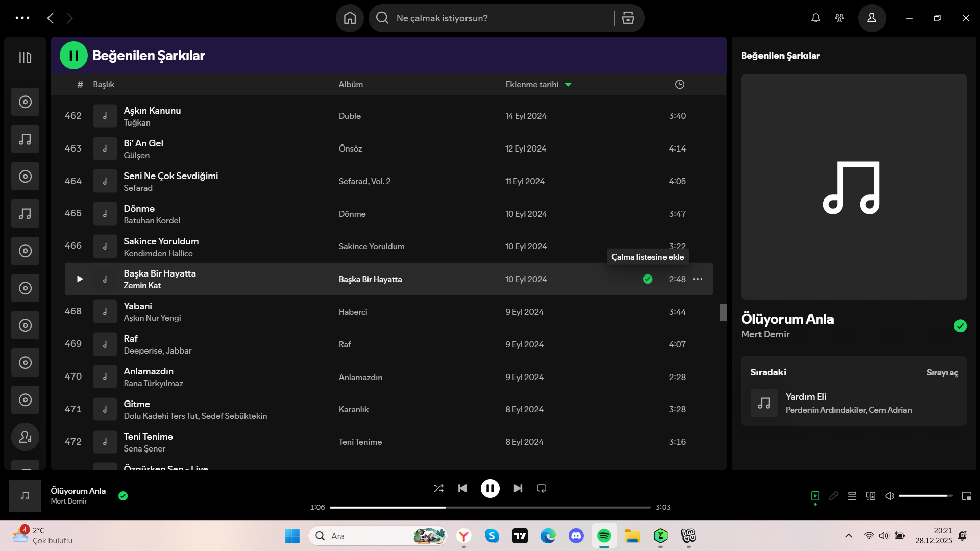980x551 pixels.
Task: Open the user profile icon
Action: click(872, 18)
